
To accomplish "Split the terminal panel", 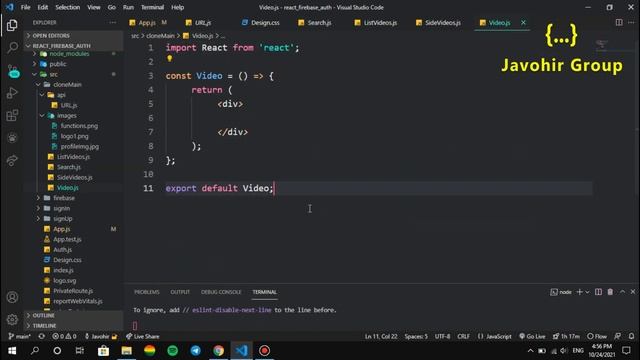I will [x=598, y=292].
